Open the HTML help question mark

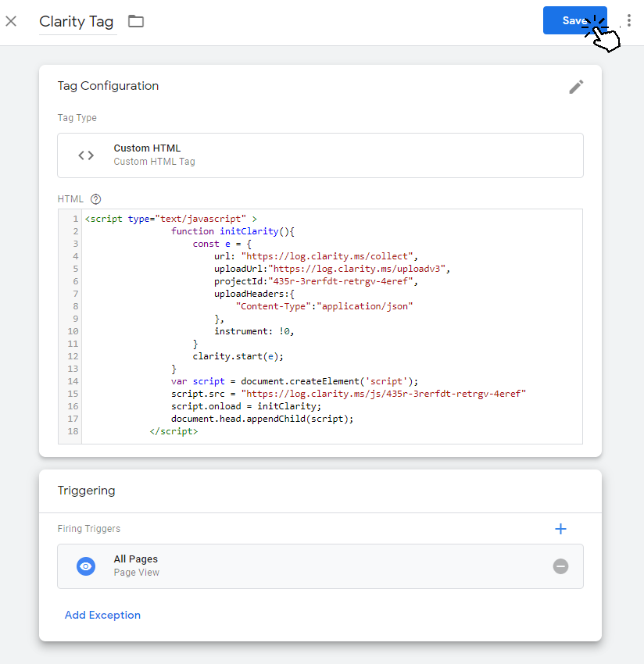(96, 199)
